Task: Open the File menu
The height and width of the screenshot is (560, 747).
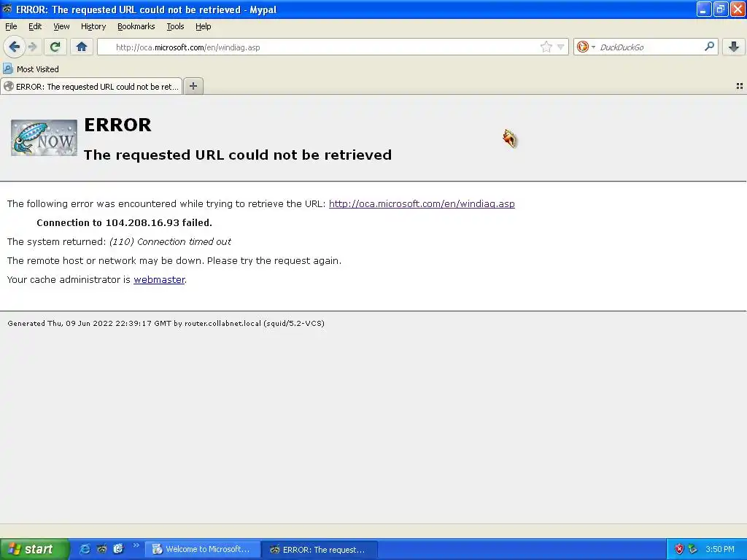Action: pyautogui.click(x=11, y=26)
